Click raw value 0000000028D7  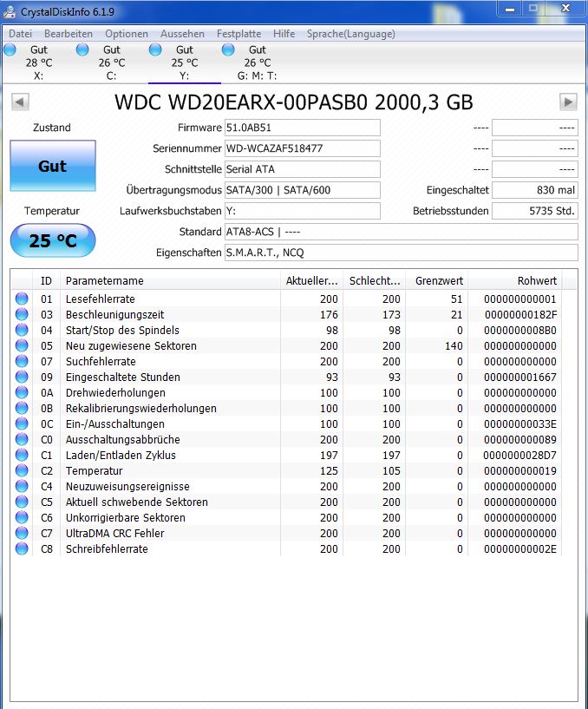click(x=519, y=455)
